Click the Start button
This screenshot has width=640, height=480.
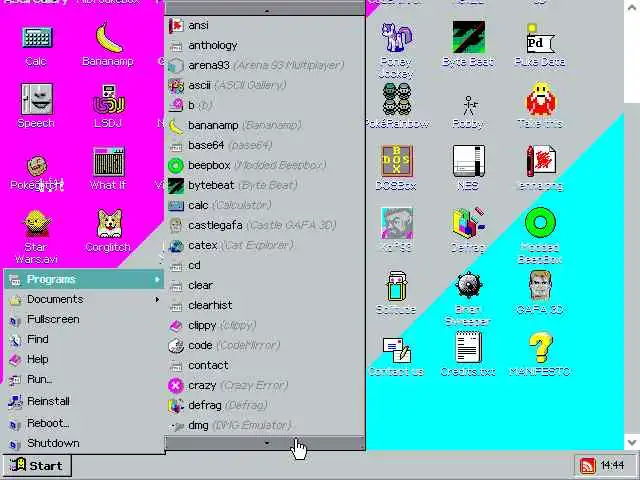pyautogui.click(x=37, y=466)
